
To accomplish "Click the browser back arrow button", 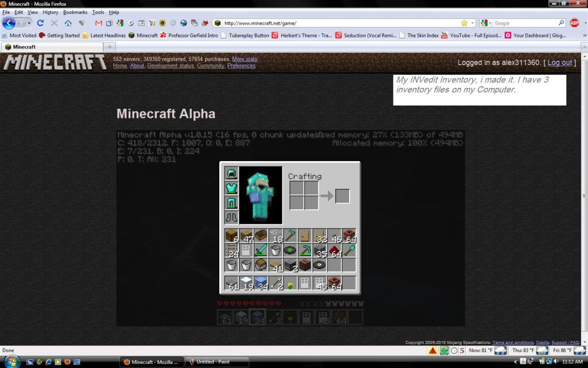I will (9, 23).
